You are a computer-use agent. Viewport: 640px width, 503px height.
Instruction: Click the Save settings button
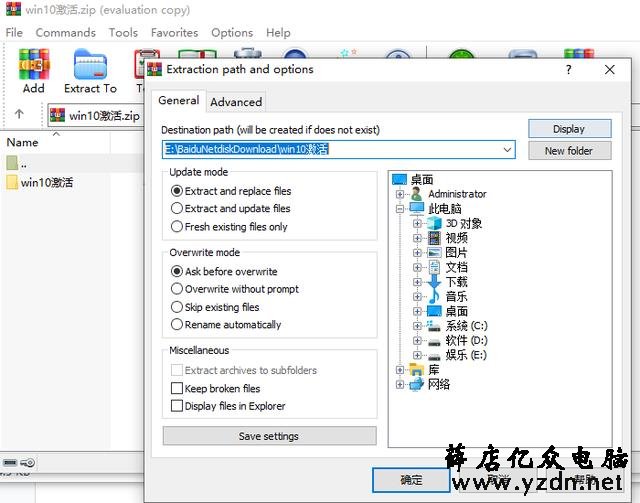click(x=269, y=436)
